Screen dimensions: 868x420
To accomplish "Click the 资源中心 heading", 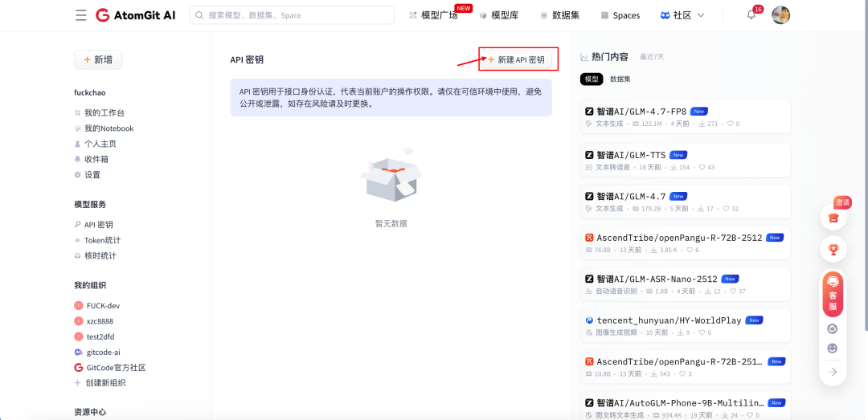I will pyautogui.click(x=90, y=412).
